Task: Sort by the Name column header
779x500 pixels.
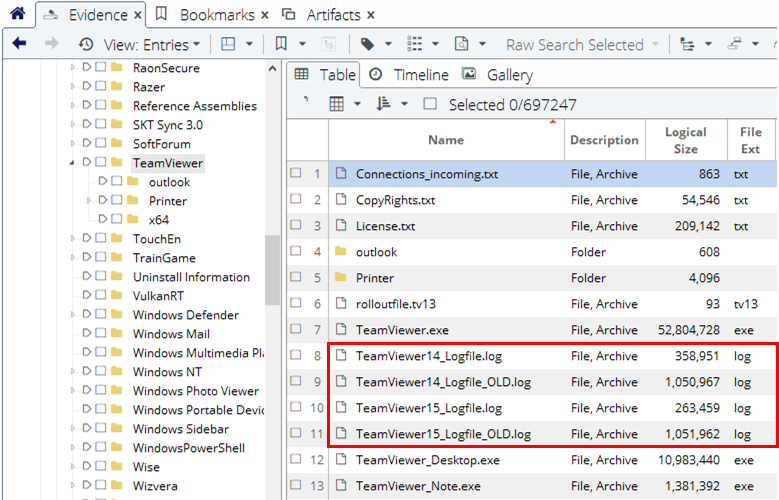Action: coord(446,140)
